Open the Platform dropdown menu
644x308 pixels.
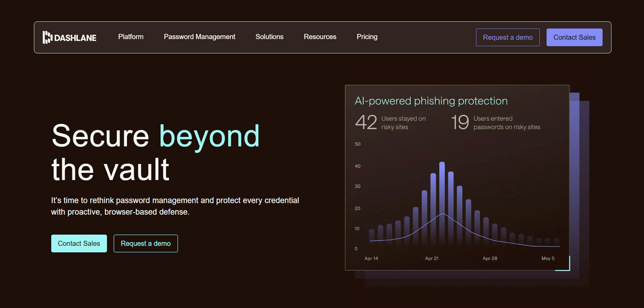point(130,37)
